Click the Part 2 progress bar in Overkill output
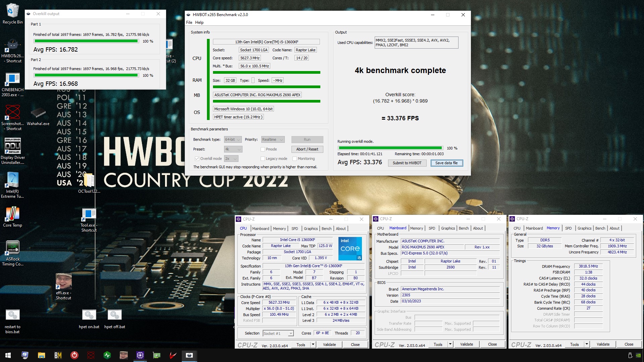The height and width of the screenshot is (362, 644). [x=86, y=75]
